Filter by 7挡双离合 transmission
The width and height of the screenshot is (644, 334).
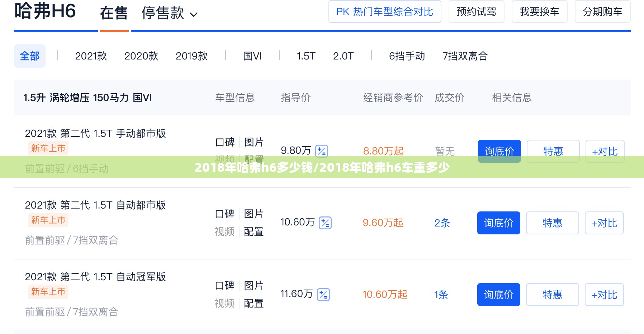click(x=465, y=56)
